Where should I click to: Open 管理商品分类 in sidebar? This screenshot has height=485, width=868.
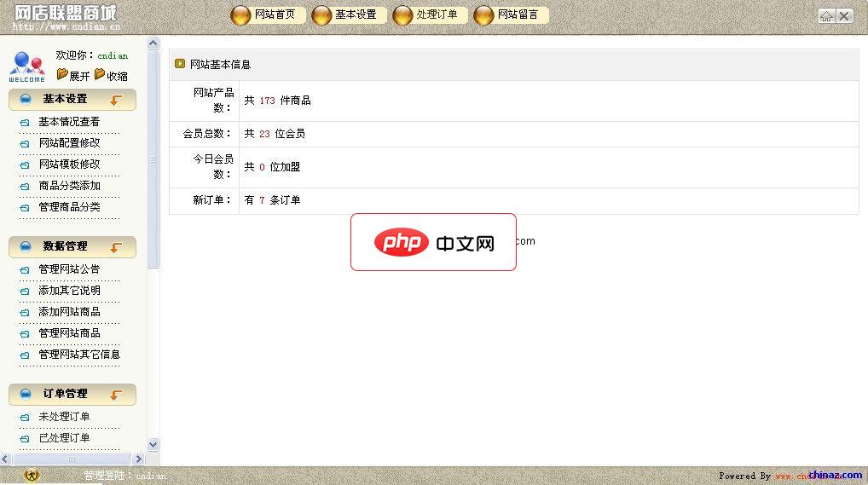click(69, 207)
